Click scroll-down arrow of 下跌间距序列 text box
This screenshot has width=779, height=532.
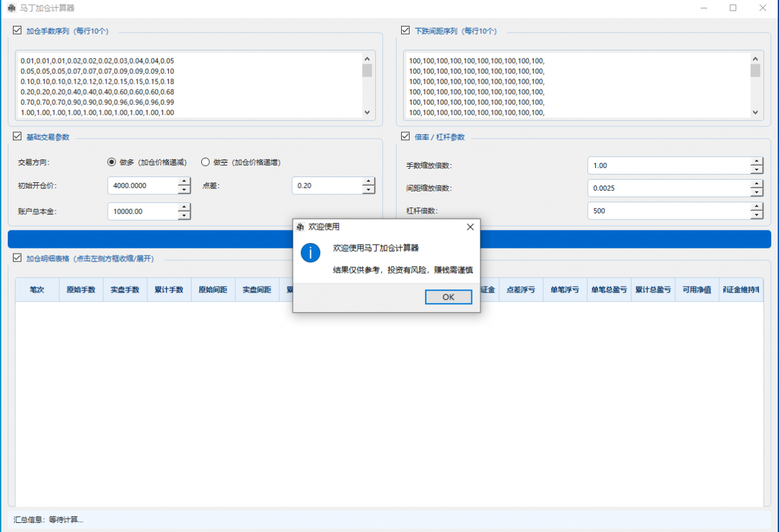click(755, 113)
